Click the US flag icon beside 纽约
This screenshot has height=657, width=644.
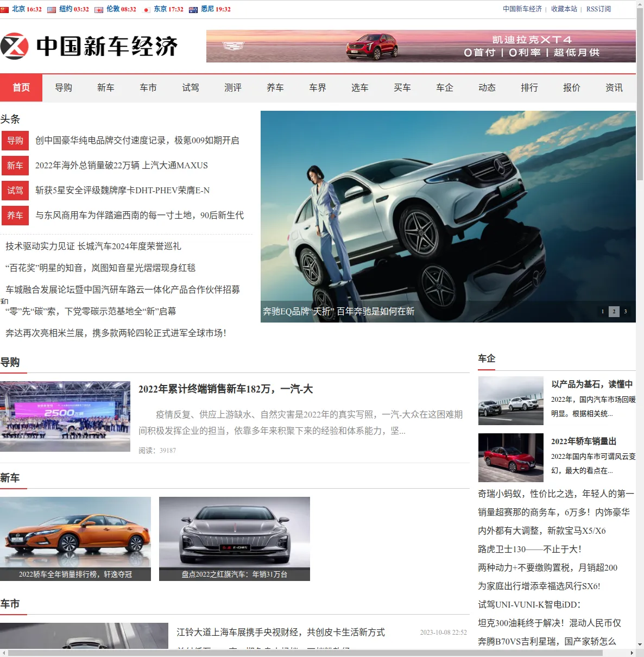coord(52,10)
